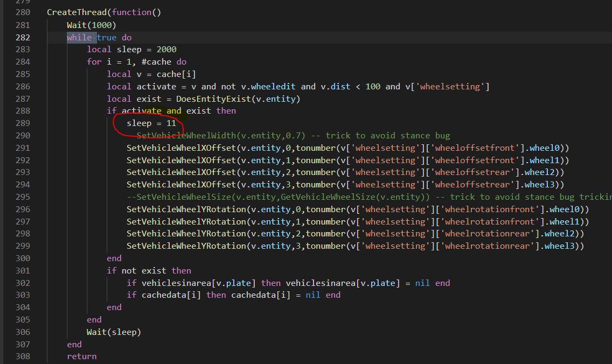Image resolution: width=612 pixels, height=364 pixels.
Task: Click the 2000 value of local sleep
Action: click(166, 50)
